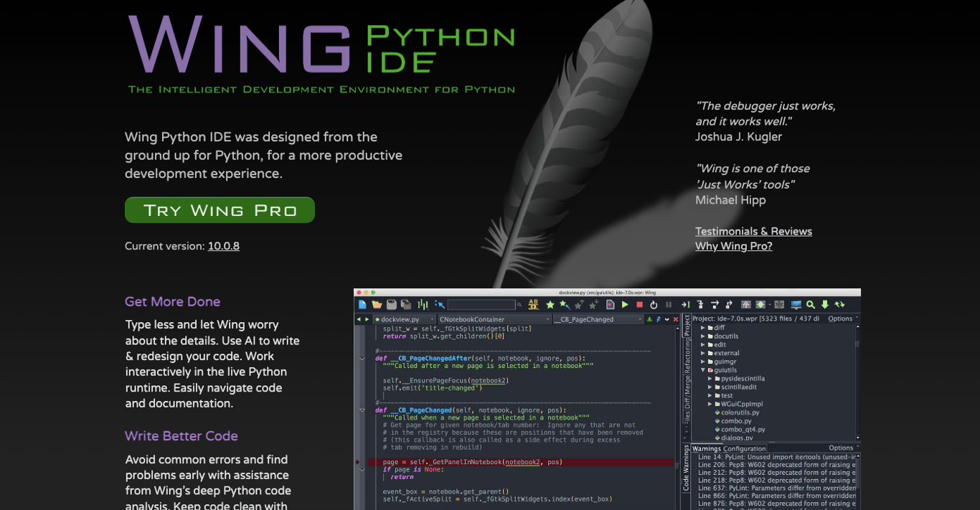The image size is (980, 510).
Task: Open Testimonials & Reviews link
Action: [x=753, y=231]
